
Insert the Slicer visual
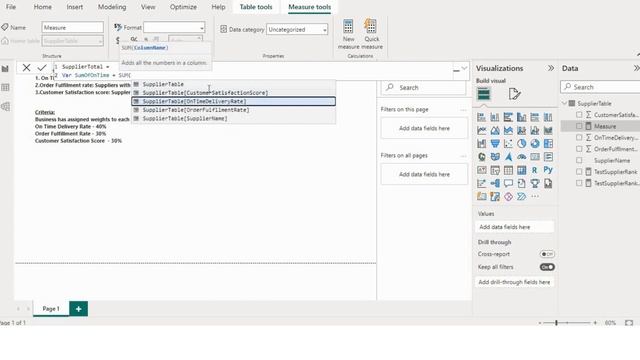pos(495,170)
